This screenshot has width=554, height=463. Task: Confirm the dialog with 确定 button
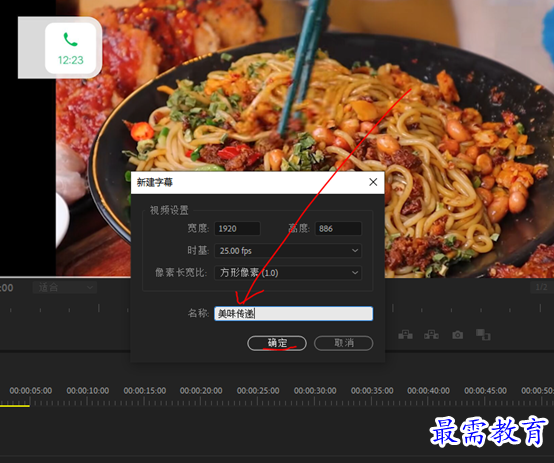pos(277,343)
